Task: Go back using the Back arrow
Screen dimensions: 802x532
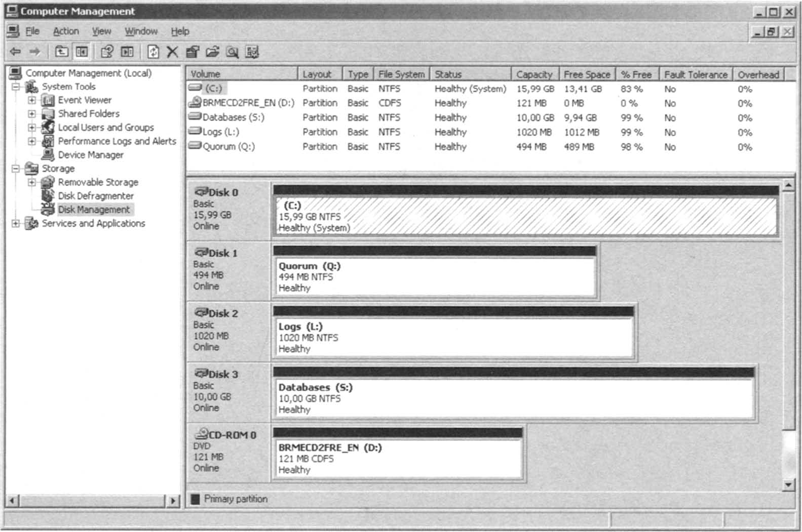Action: coord(16,52)
